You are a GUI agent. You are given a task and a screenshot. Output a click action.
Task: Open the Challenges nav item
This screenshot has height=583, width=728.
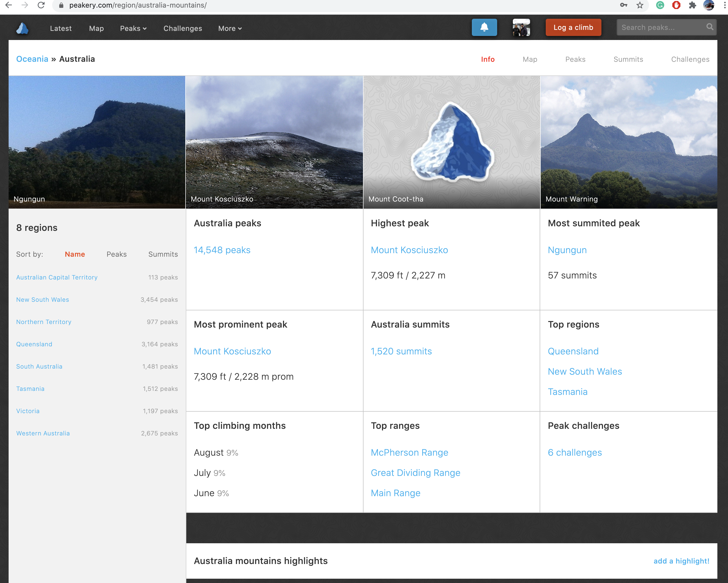(183, 28)
